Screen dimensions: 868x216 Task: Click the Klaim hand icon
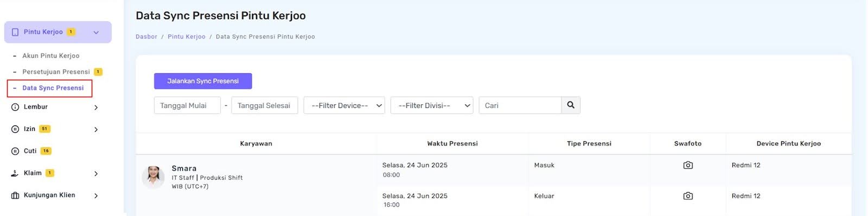pyautogui.click(x=15, y=174)
